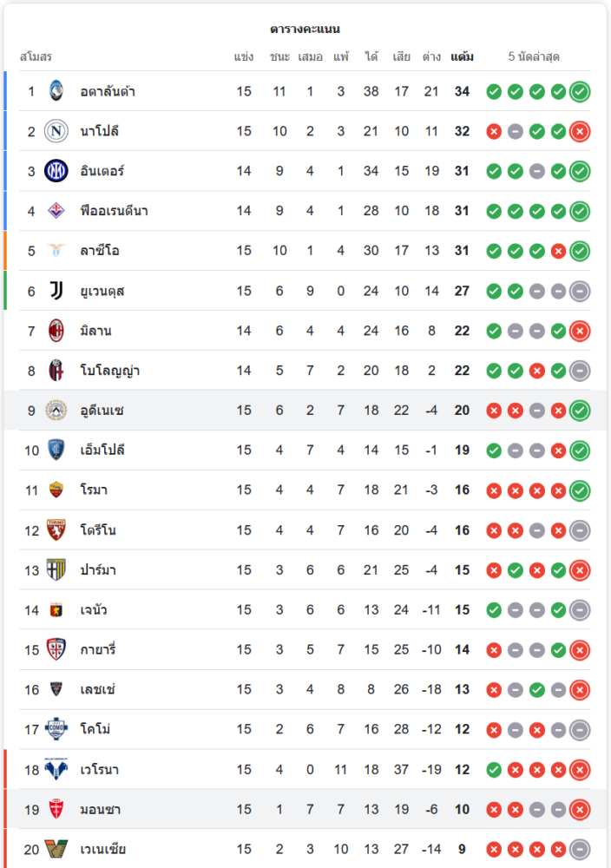Click the ชนะ wins column header
The image size is (611, 868).
(279, 57)
